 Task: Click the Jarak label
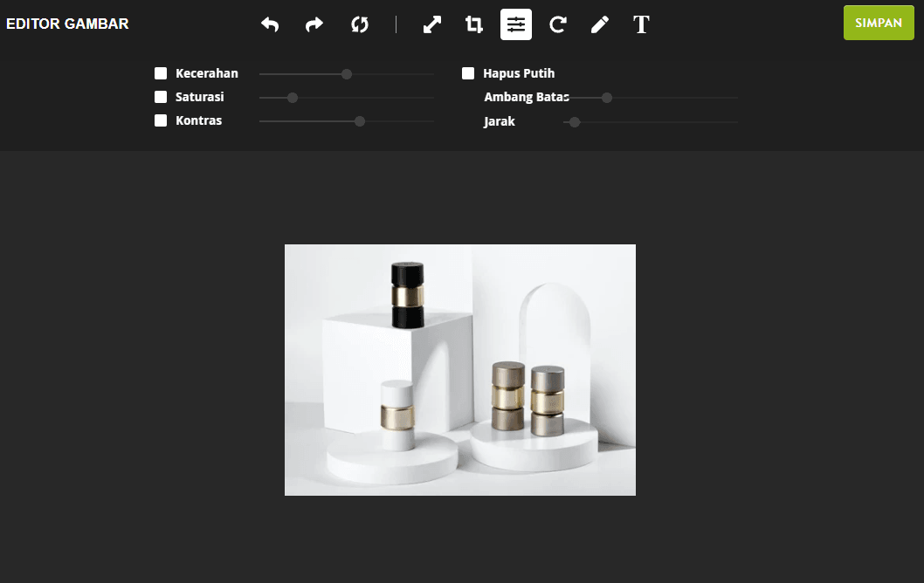coord(500,121)
